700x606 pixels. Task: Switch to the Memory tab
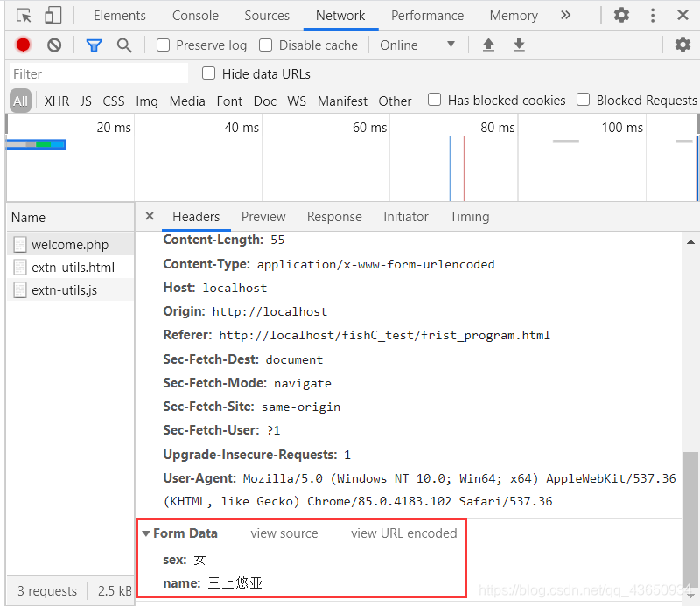[514, 16]
